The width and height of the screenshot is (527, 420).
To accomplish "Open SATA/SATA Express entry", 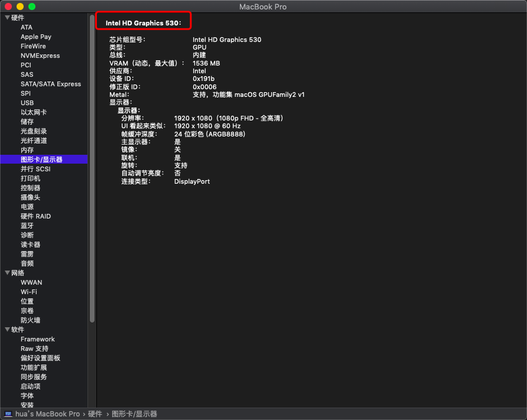I will [51, 84].
